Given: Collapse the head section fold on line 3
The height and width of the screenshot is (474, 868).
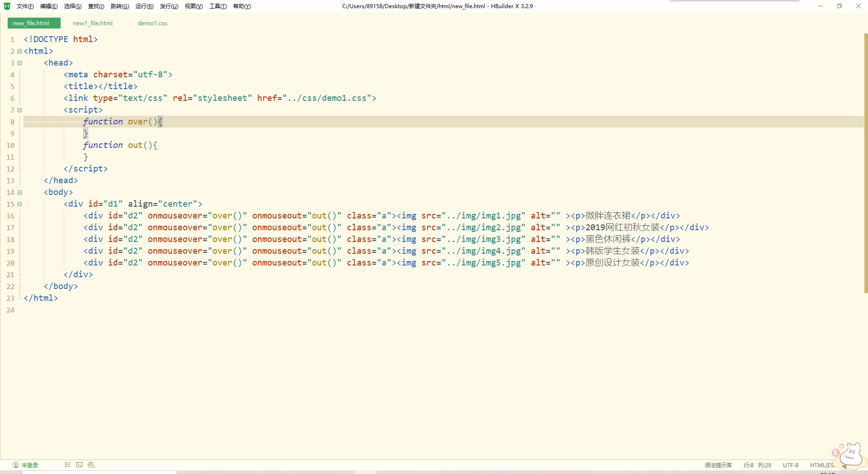Looking at the screenshot, I should [19, 63].
